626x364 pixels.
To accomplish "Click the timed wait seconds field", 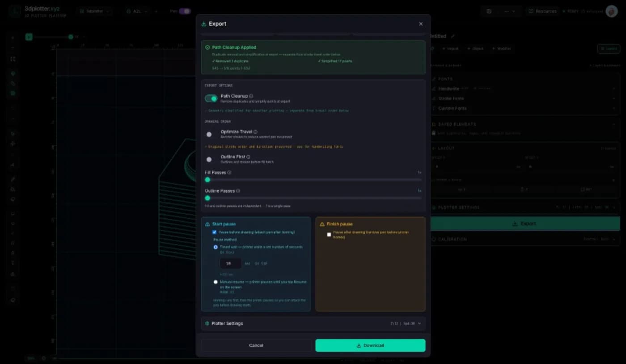I will tap(231, 263).
